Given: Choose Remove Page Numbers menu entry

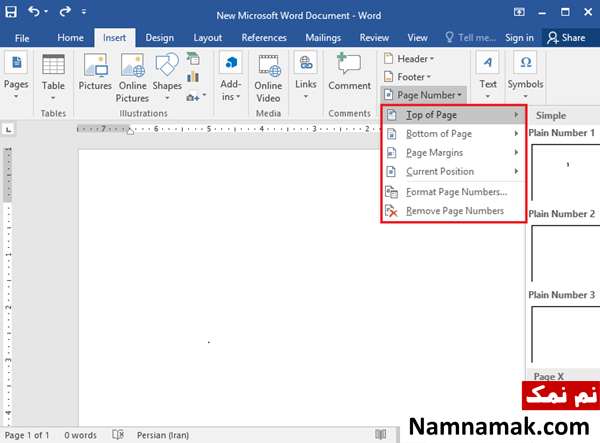Looking at the screenshot, I should 453,211.
